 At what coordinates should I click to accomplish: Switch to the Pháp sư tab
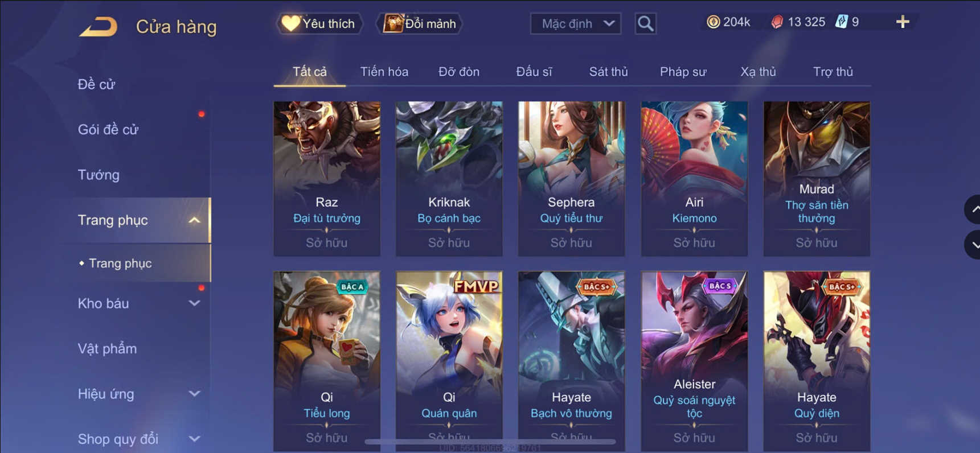click(x=683, y=72)
